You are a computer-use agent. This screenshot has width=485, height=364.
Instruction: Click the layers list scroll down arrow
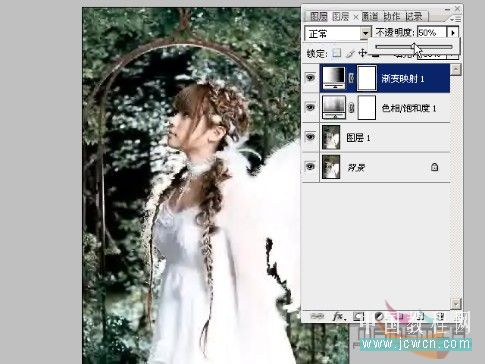[455, 303]
